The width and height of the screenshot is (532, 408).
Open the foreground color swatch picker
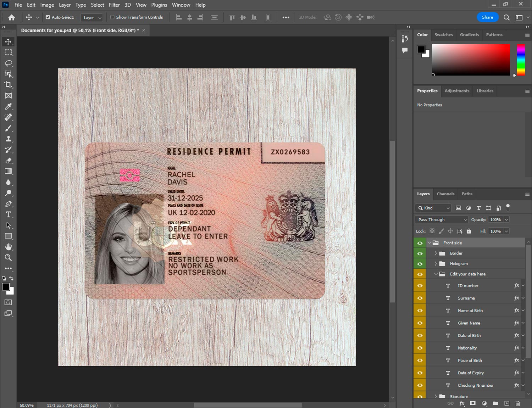coord(6,287)
